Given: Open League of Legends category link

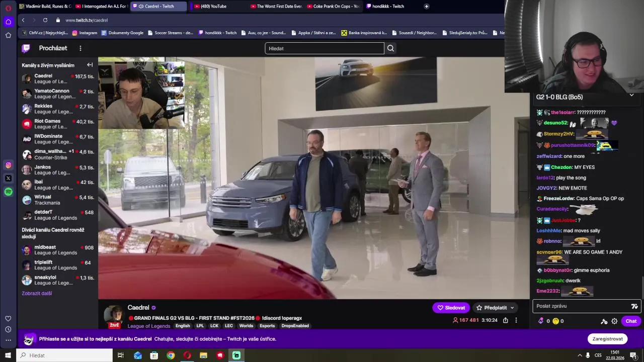Looking at the screenshot, I should (149, 326).
